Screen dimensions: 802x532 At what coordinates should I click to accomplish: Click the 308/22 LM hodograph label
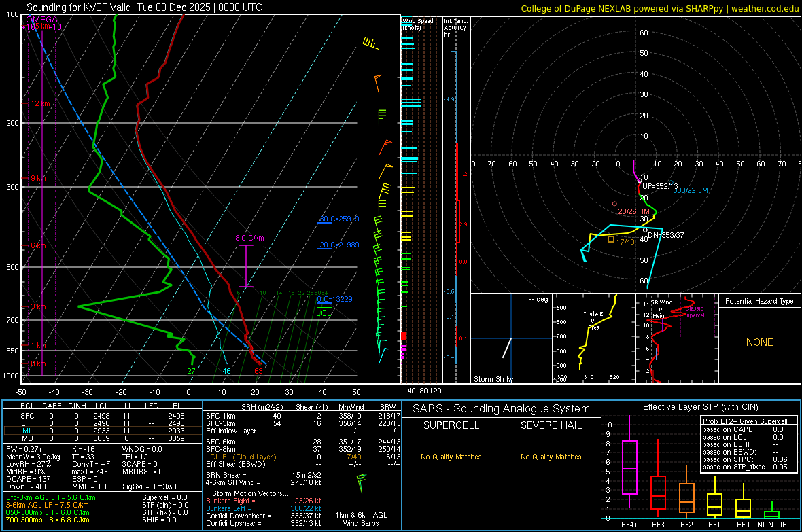tap(691, 190)
